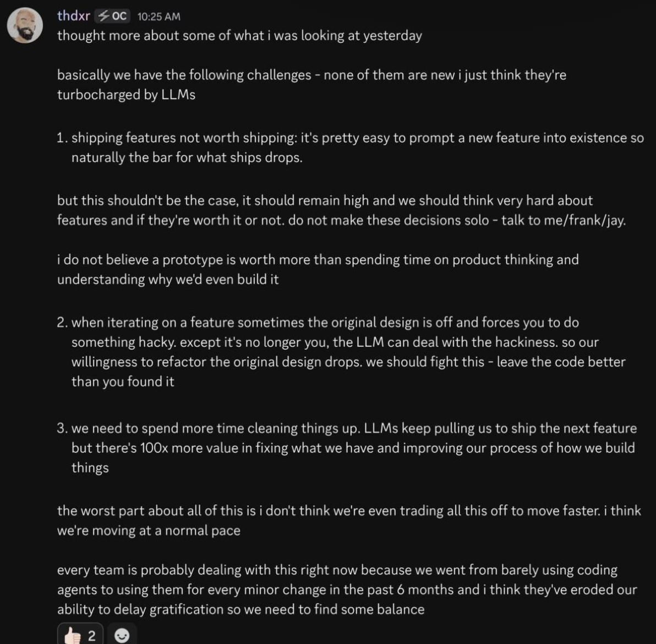Click the line "naturally the bar for what ships drops."

[187, 158]
